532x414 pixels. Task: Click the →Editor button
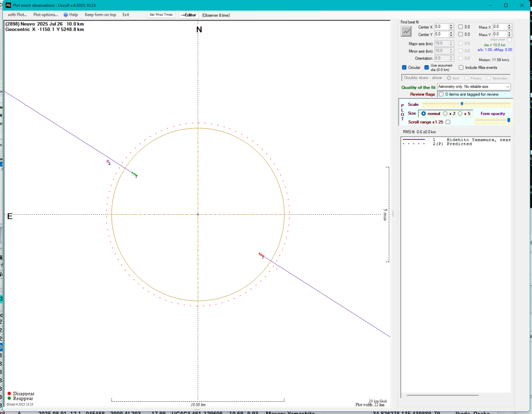point(189,15)
